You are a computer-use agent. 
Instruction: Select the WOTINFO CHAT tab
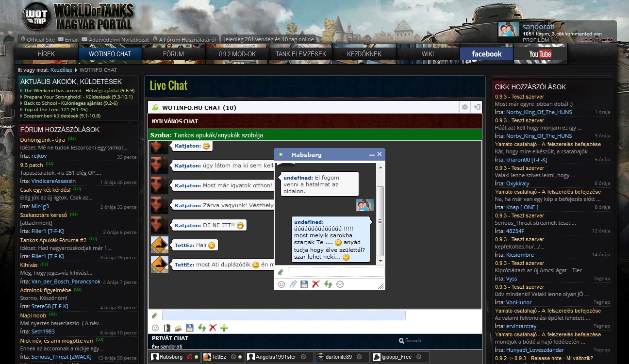coord(110,54)
